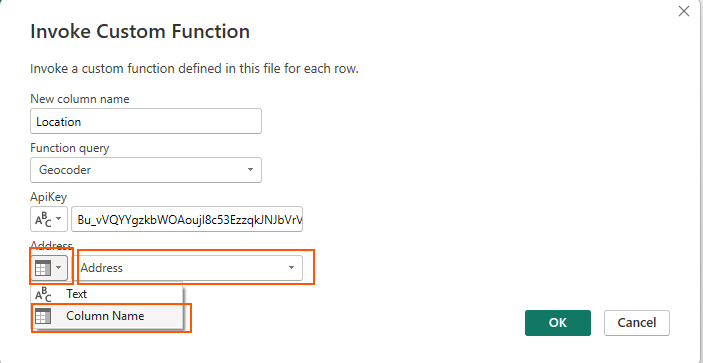
Task: Click the Invoke Custom Function title text
Action: tap(140, 32)
